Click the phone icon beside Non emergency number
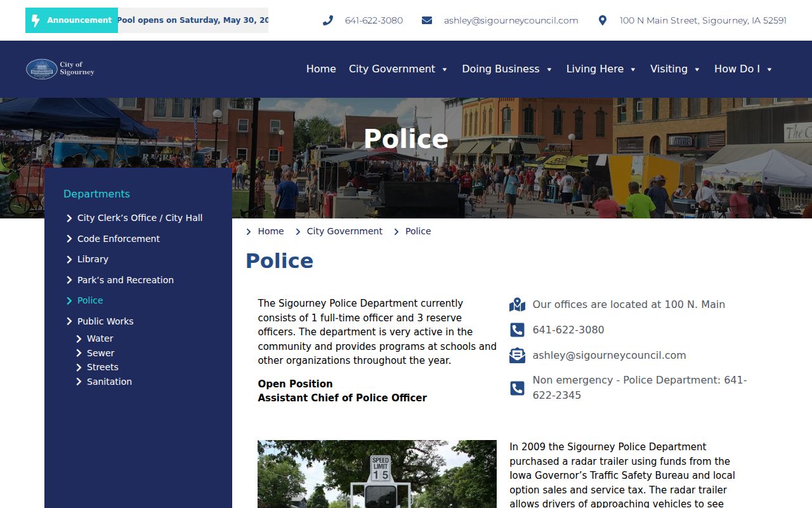The height and width of the screenshot is (508, 812). click(x=517, y=388)
